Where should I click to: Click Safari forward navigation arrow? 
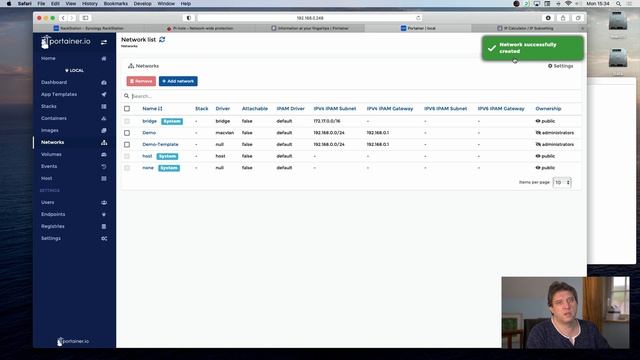72,18
